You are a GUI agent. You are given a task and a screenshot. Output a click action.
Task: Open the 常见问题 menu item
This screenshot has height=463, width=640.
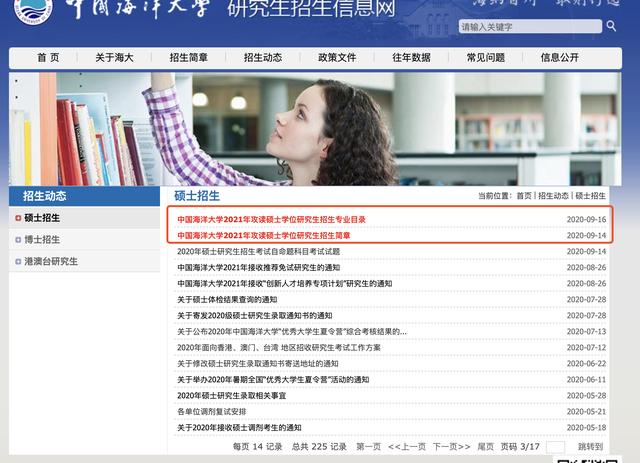click(486, 58)
